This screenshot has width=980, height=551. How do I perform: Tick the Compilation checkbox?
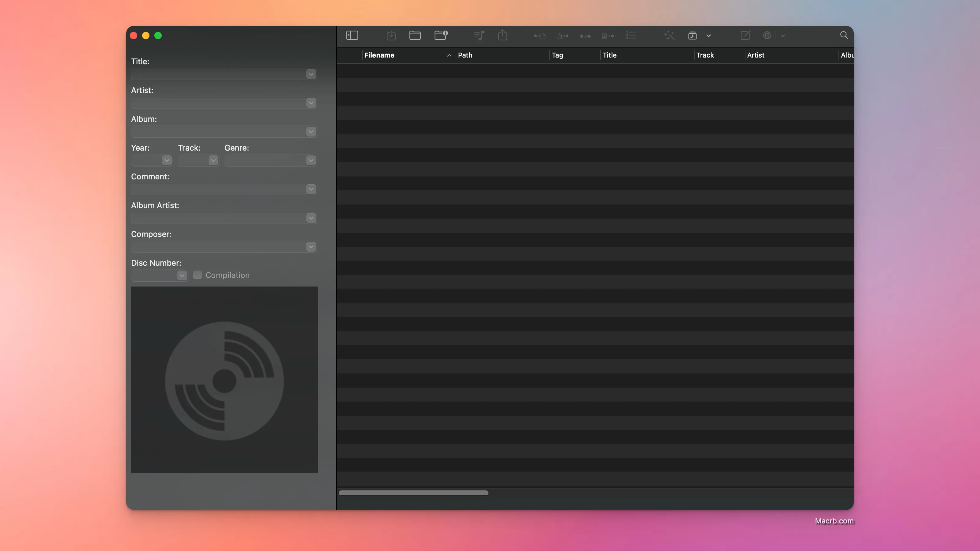pyautogui.click(x=198, y=275)
